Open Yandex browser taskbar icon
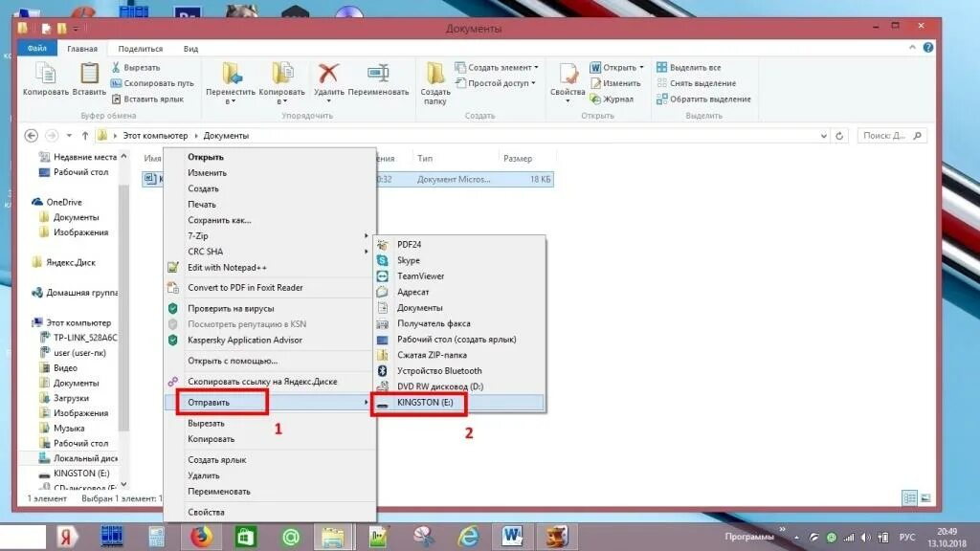The image size is (980, 551). (66, 536)
